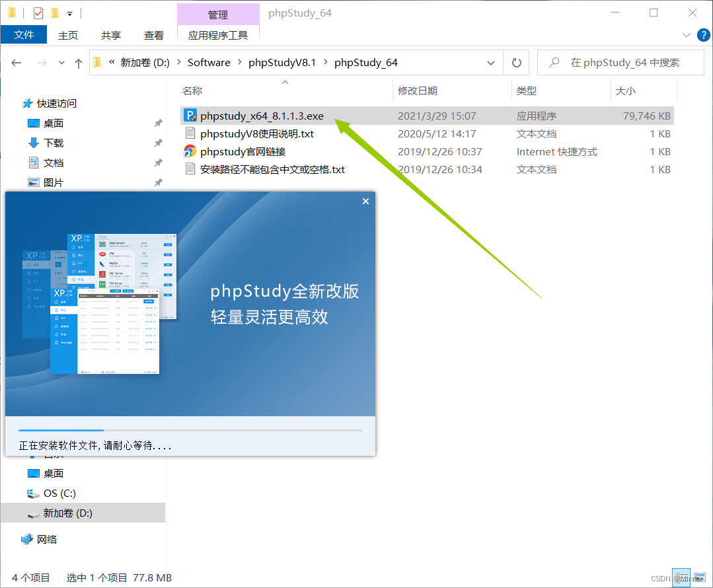Sort by the 修改日期 column header
The image size is (713, 588).
tap(418, 91)
